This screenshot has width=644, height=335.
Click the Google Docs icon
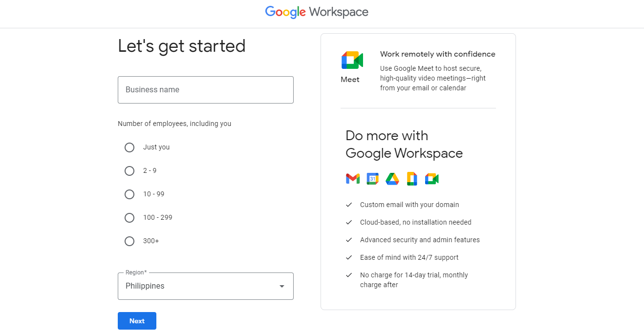tap(412, 179)
